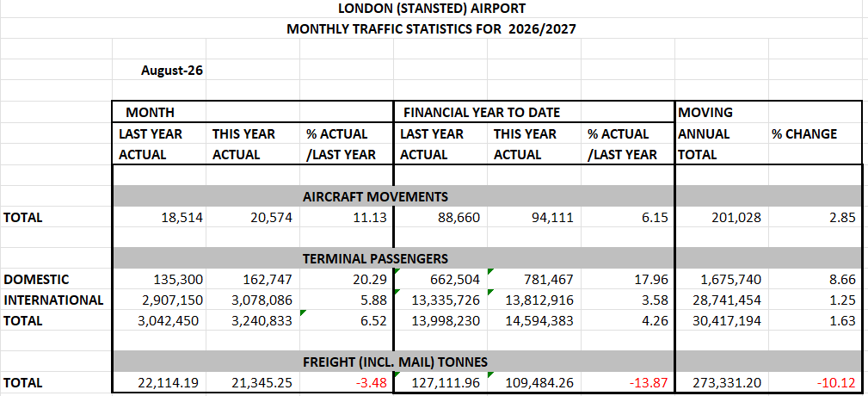Select domestic moving annual total 1,675,740
The width and height of the screenshot is (868, 396).
tap(721, 279)
